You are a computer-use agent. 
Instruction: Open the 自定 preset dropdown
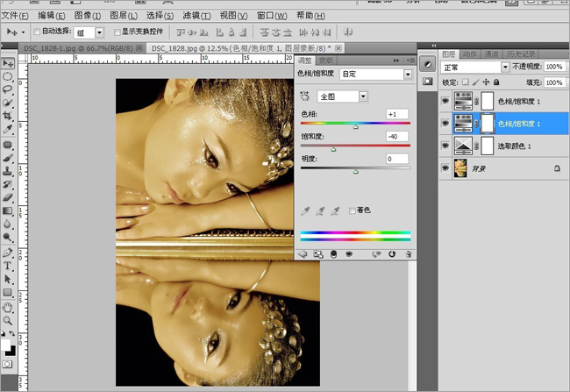tap(408, 75)
